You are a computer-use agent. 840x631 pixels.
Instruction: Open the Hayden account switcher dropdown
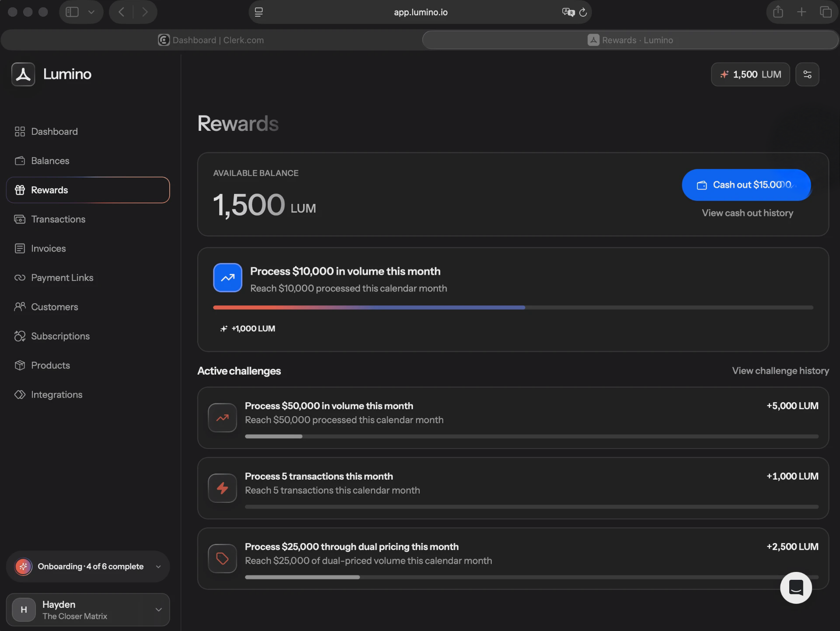point(87,610)
